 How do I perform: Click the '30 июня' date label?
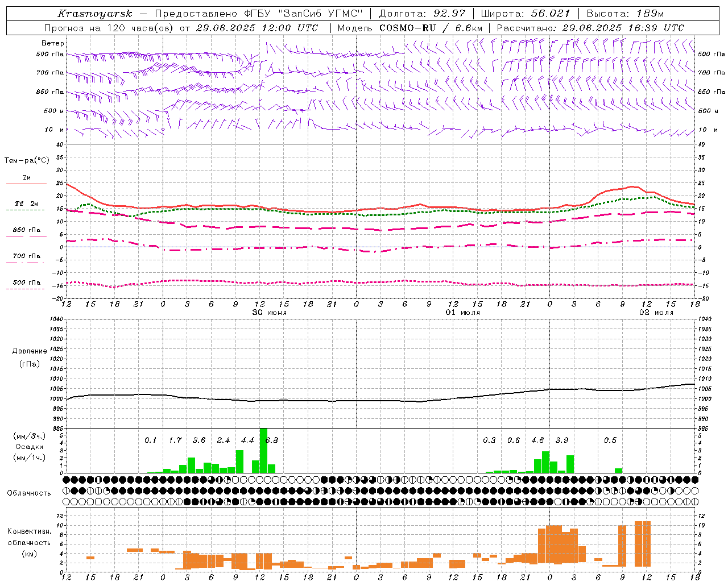(270, 313)
